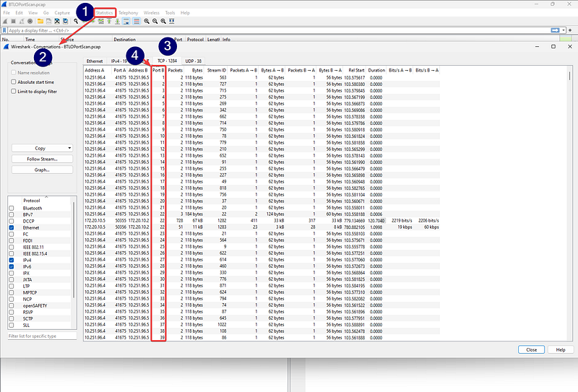Stop the running capture via the toolbar
Image resolution: width=578 pixels, height=392 pixels.
point(13,22)
